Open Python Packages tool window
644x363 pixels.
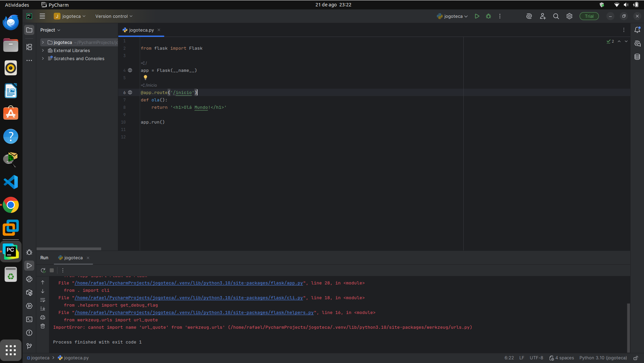(x=29, y=292)
